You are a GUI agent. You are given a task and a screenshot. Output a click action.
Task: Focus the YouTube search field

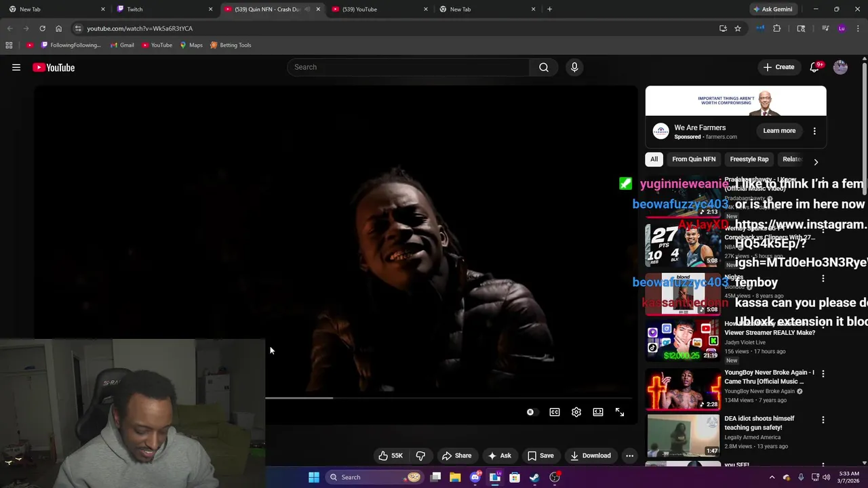click(x=409, y=67)
